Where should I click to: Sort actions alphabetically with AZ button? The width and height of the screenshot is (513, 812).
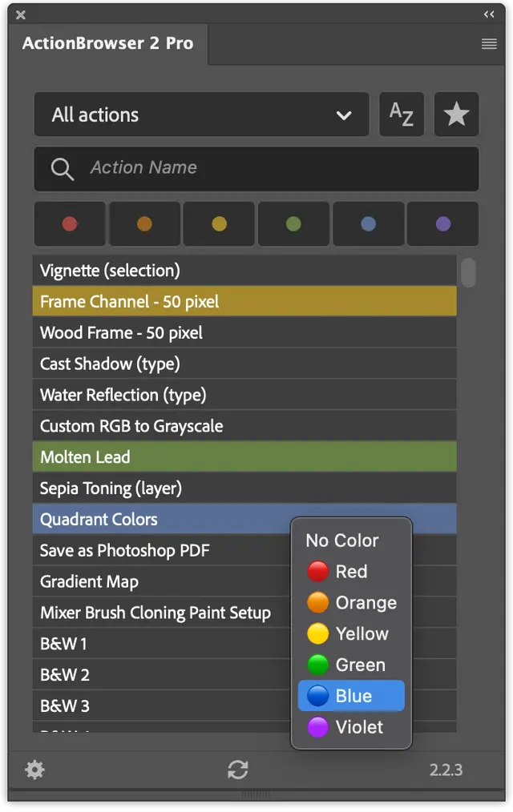[402, 115]
